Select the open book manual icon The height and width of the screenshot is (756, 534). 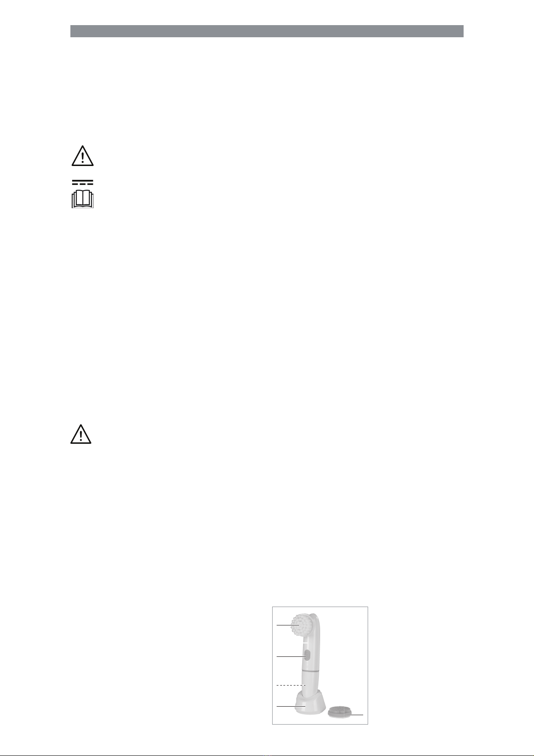point(83,199)
